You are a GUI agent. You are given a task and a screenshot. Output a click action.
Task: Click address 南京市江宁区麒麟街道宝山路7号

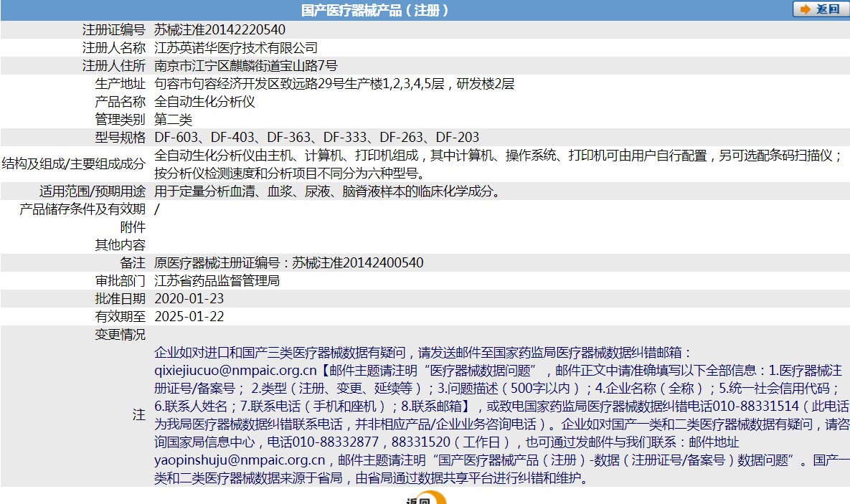245,65
